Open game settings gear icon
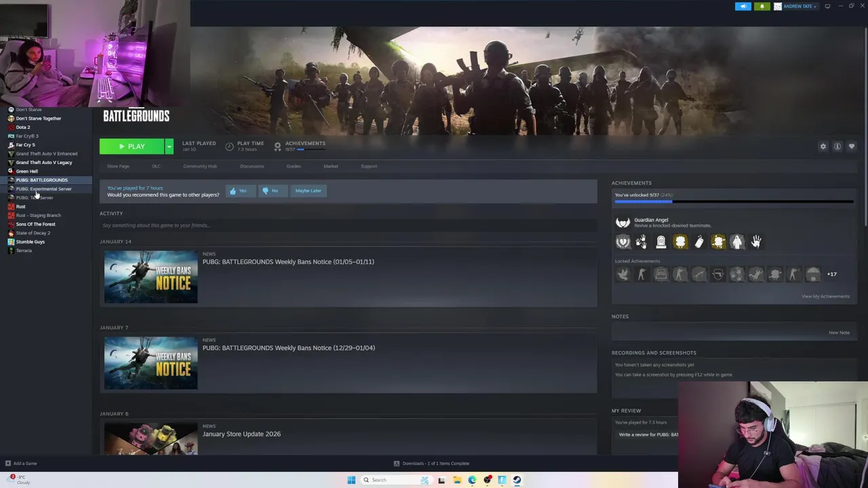This screenshot has height=488, width=868. [x=823, y=146]
